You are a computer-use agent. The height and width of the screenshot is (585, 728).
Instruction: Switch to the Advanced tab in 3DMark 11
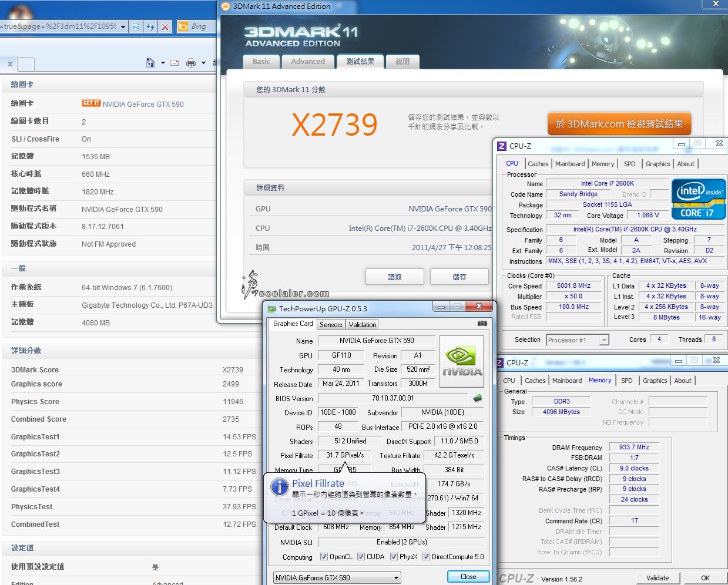point(307,62)
